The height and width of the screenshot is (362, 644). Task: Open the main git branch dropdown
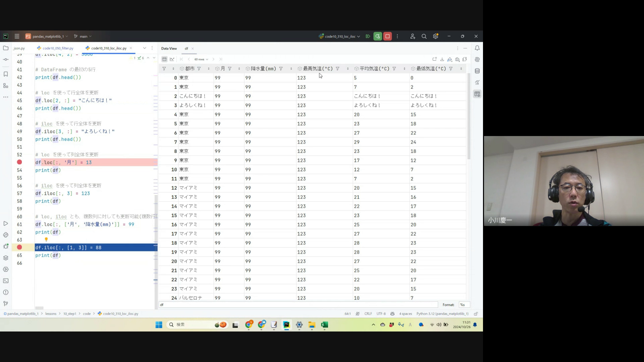pyautogui.click(x=83, y=37)
